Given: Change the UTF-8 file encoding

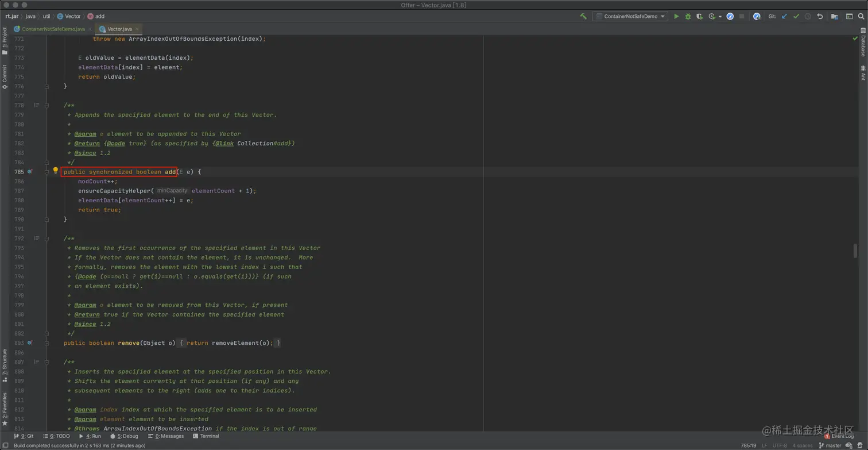Looking at the screenshot, I should 780,445.
